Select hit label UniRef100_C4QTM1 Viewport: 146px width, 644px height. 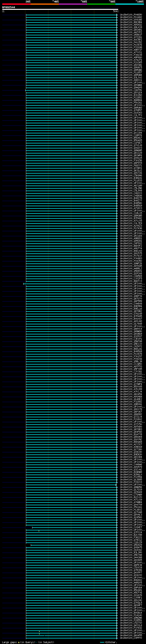click(131, 90)
